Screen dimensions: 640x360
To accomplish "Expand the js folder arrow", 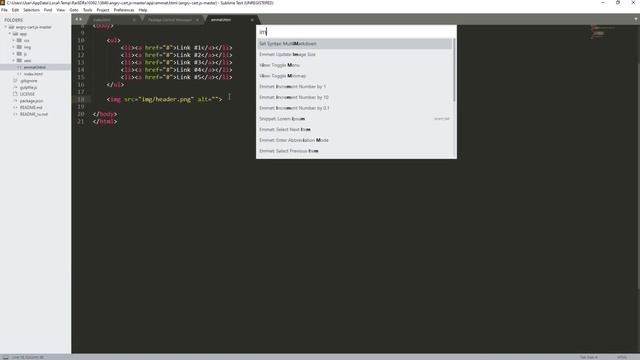I will pos(13,53).
